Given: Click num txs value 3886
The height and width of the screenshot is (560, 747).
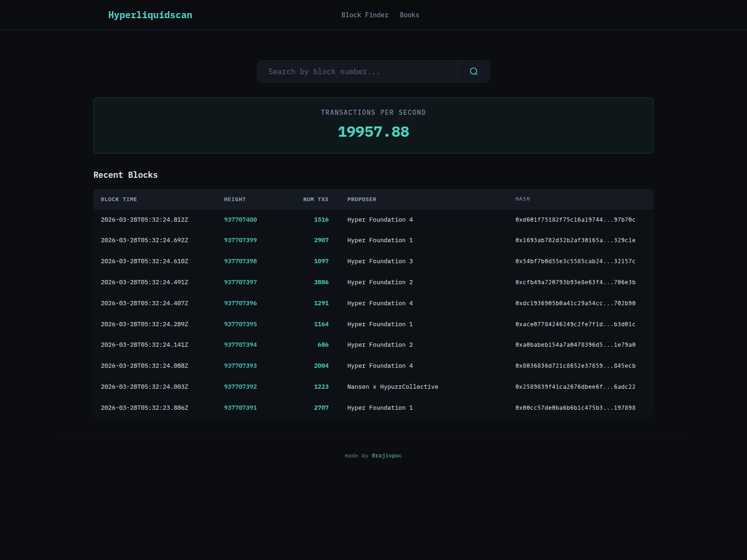Looking at the screenshot, I should (x=321, y=282).
